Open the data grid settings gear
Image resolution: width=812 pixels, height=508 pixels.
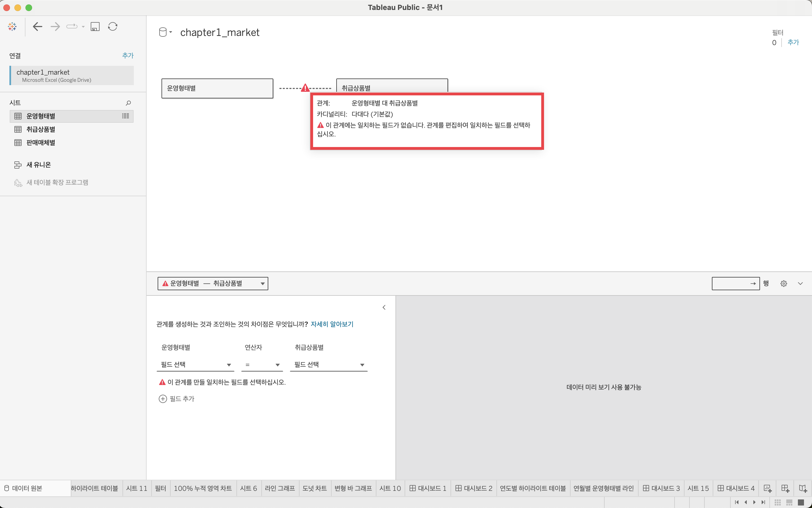[x=784, y=284]
